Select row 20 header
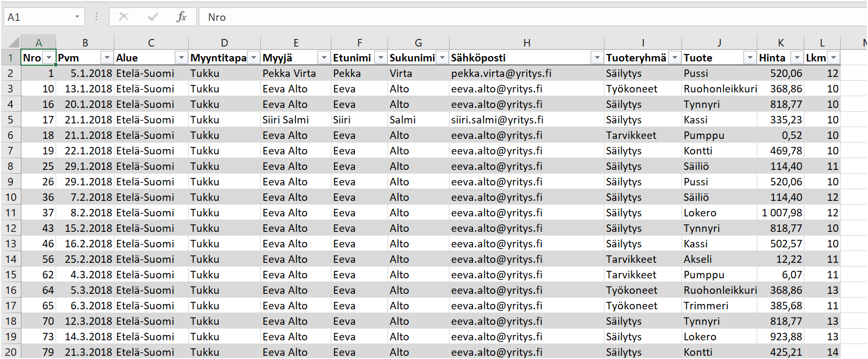This screenshot has height=359, width=868. [x=11, y=352]
